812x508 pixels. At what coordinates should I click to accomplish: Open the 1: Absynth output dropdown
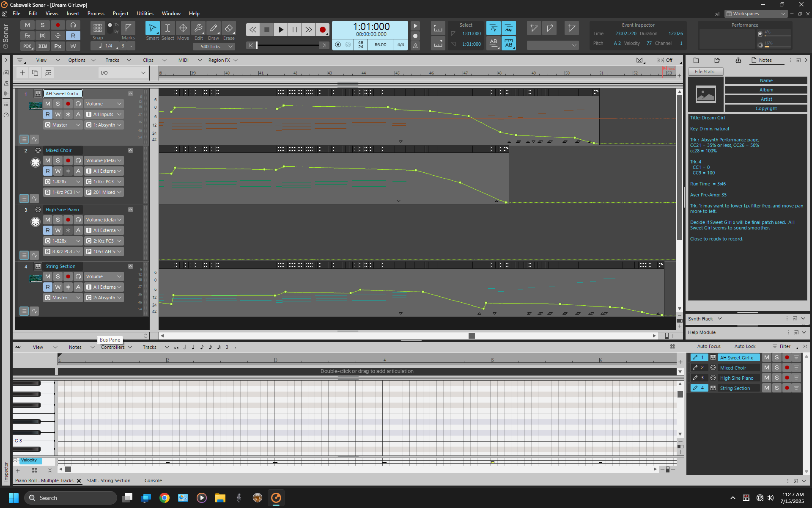104,125
